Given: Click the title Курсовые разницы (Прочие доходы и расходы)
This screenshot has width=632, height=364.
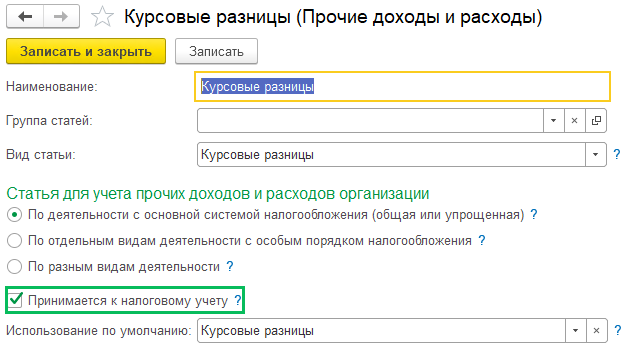Looking at the screenshot, I should tap(333, 17).
